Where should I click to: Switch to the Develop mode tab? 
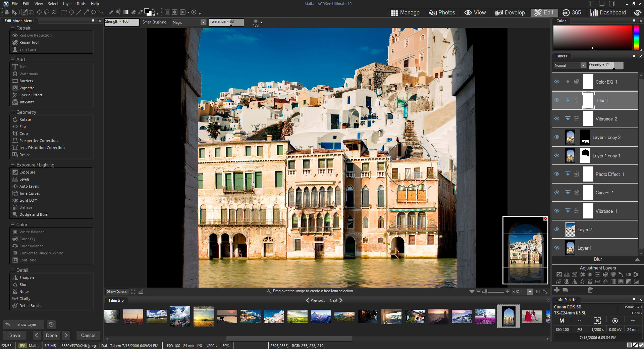coord(510,12)
